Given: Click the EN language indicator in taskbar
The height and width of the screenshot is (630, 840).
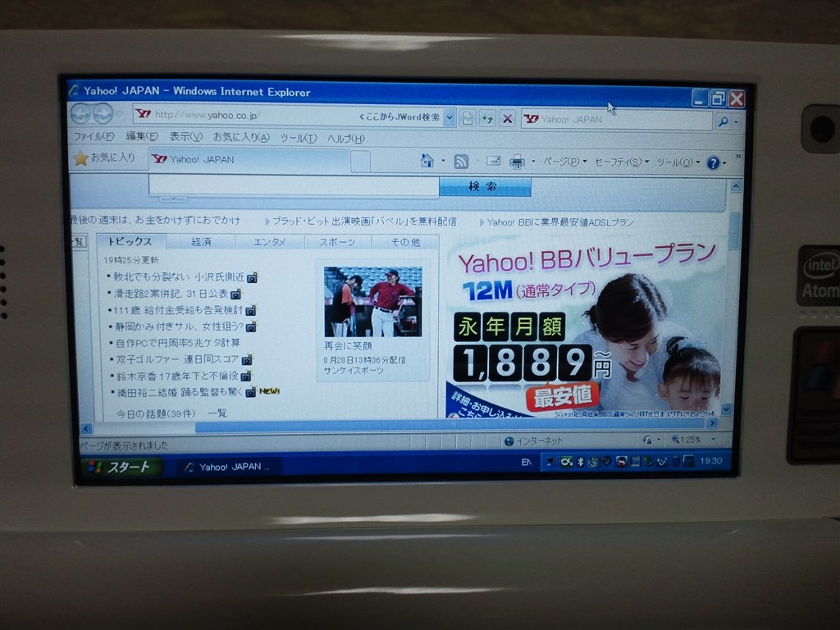Looking at the screenshot, I should click(527, 462).
